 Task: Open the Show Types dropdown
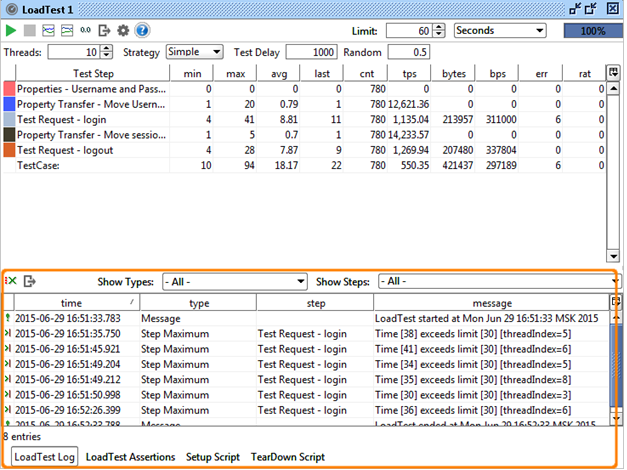coord(235,282)
